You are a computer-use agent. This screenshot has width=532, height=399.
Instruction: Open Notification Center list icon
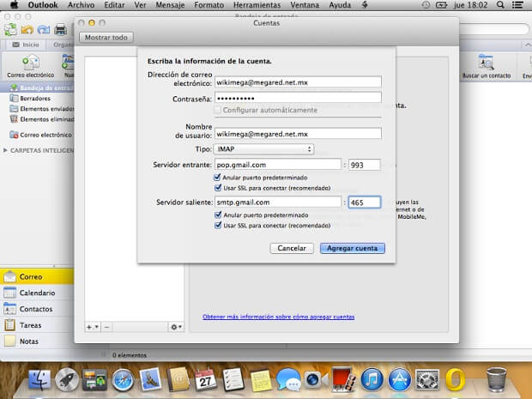pyautogui.click(x=517, y=5)
